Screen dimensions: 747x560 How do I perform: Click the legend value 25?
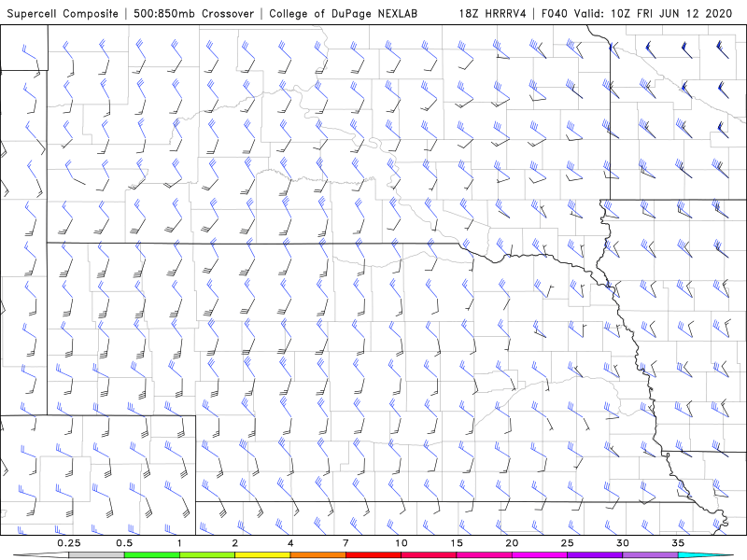coord(567,543)
